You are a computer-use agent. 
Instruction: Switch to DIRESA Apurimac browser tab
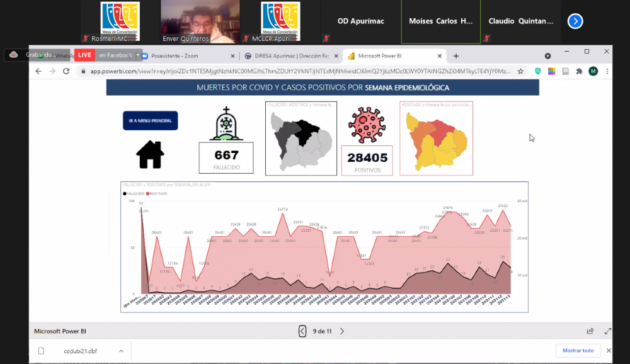[290, 56]
